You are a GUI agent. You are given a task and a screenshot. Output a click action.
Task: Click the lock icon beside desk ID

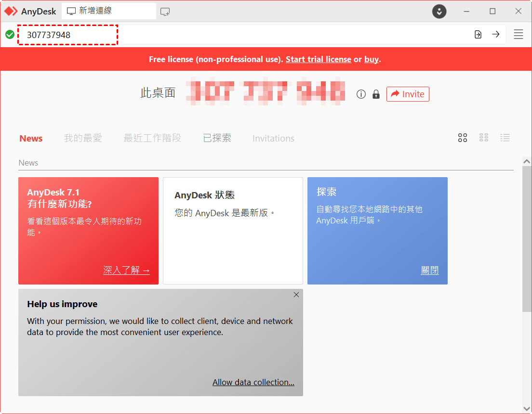(x=376, y=94)
